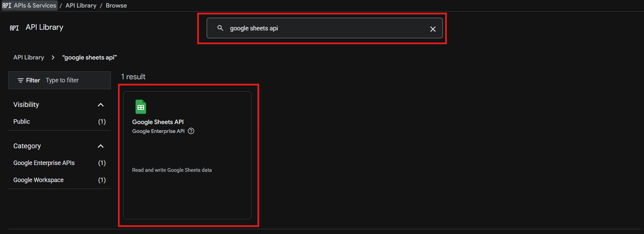Click the API logo beside API Library heading
The height and width of the screenshot is (234, 644).
(x=14, y=28)
